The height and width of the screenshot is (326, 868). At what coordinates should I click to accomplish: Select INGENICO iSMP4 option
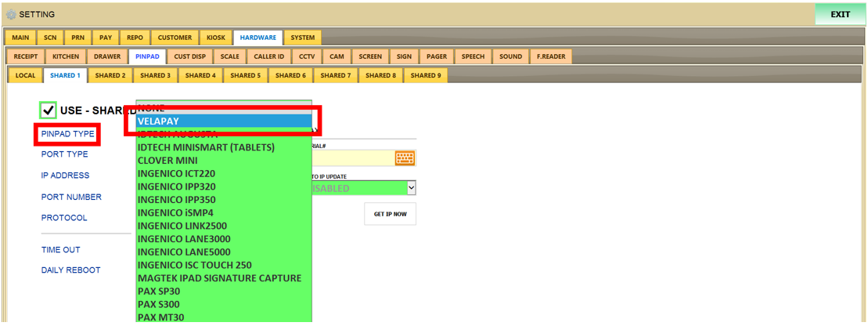224,213
